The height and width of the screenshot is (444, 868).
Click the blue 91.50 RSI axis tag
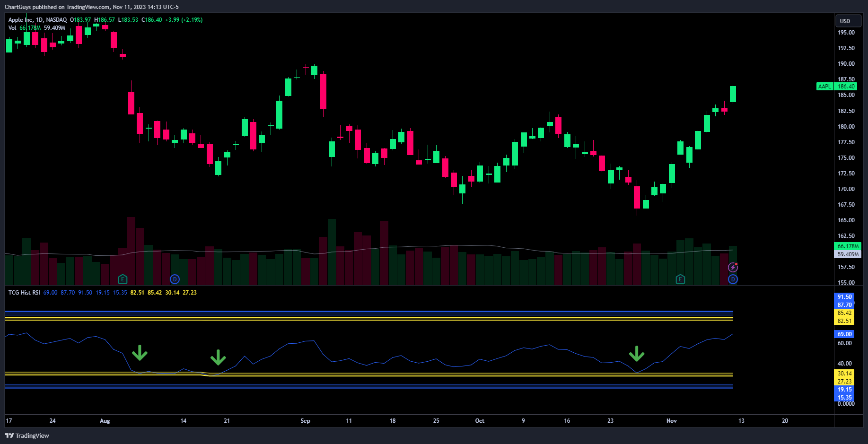click(844, 297)
